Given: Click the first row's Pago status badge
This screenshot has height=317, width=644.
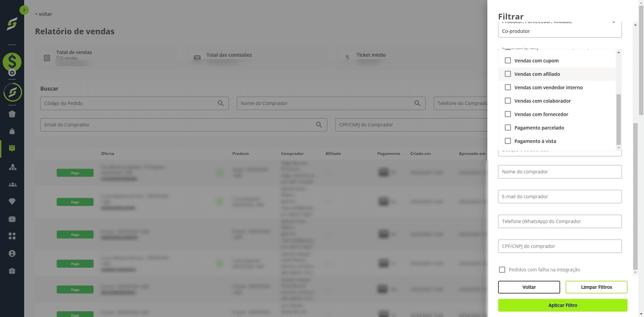Looking at the screenshot, I should [x=75, y=173].
